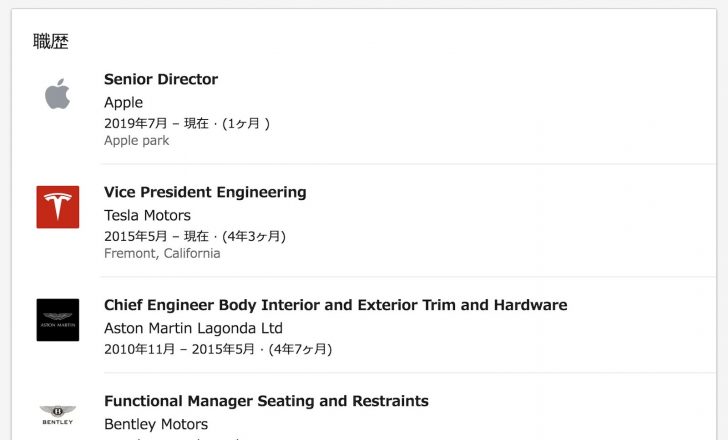This screenshot has width=728, height=440.
Task: Open Vice President Engineering position
Action: [x=205, y=192]
